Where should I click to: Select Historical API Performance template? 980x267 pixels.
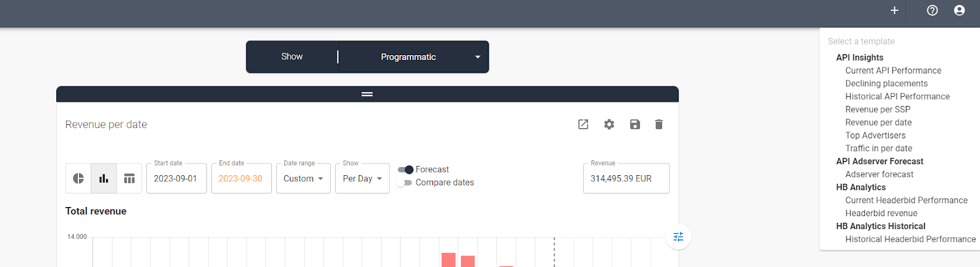tap(897, 96)
